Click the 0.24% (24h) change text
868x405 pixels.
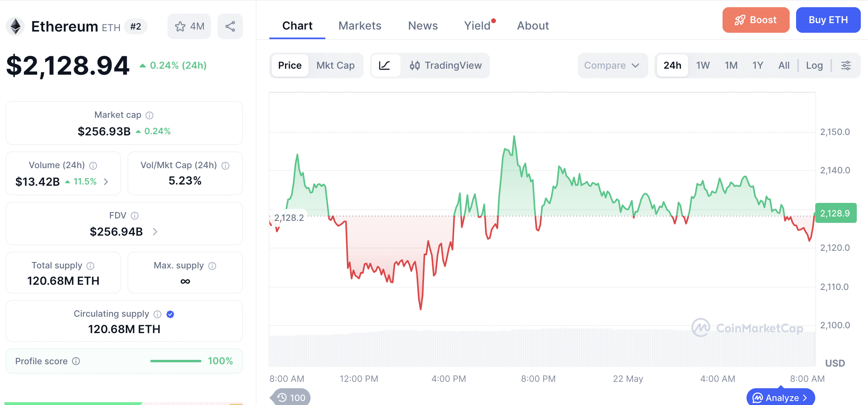pos(178,66)
